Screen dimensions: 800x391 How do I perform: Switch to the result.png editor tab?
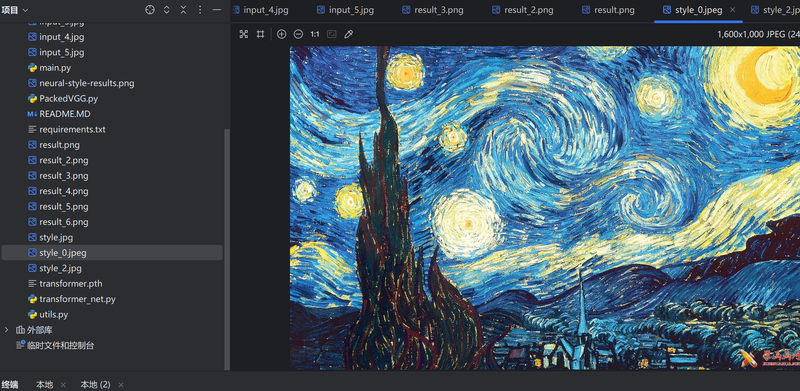[x=608, y=10]
